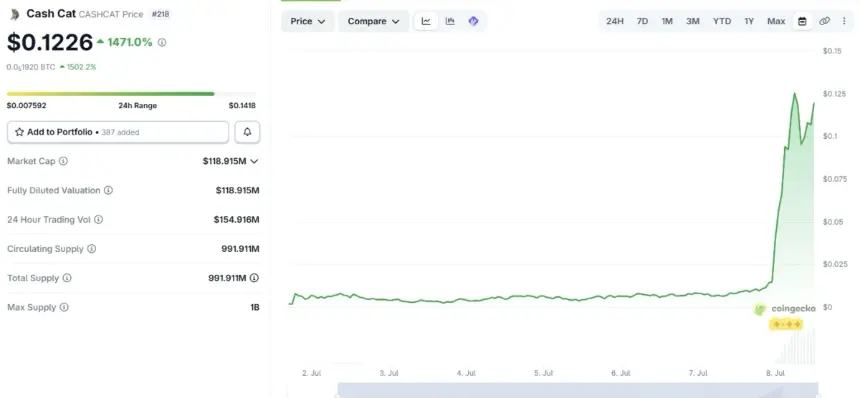Show Max Supply info tooltip
This screenshot has width=860, height=398.
(64, 308)
